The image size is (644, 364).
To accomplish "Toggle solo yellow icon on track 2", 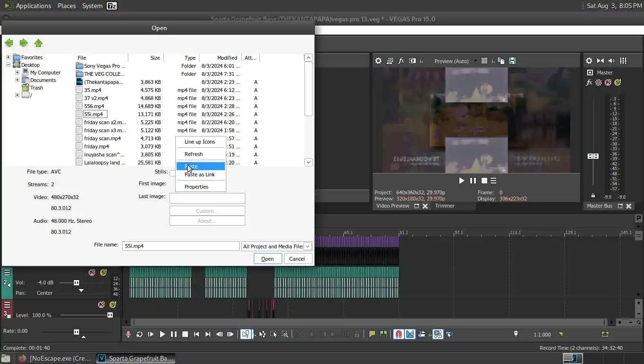I will 103,273.
